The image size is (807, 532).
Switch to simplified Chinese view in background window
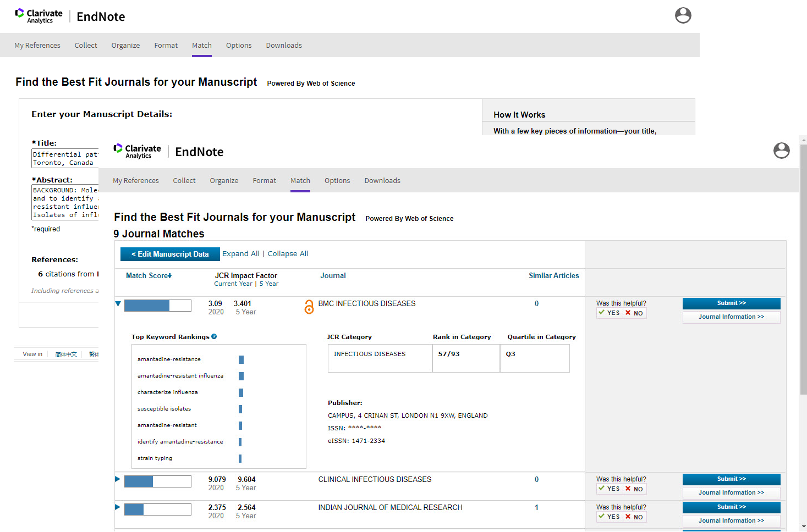[x=66, y=354]
